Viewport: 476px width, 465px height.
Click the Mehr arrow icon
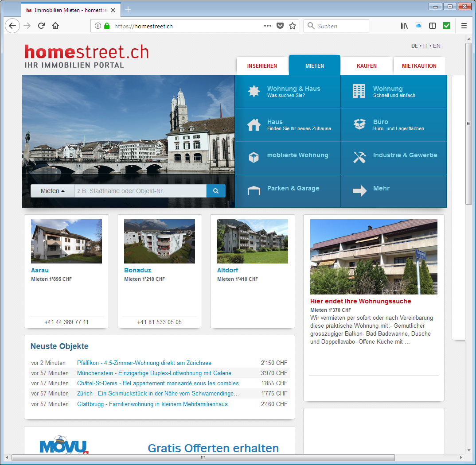pyautogui.click(x=359, y=191)
